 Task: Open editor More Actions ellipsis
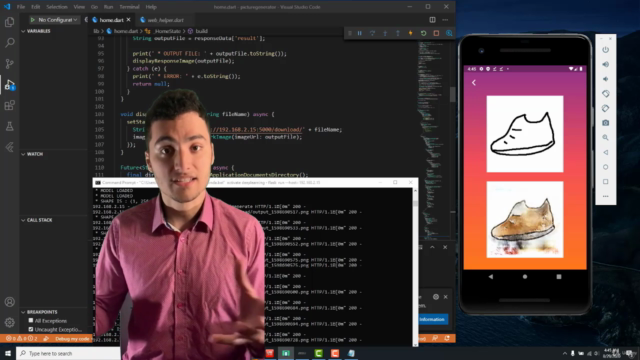[x=445, y=20]
